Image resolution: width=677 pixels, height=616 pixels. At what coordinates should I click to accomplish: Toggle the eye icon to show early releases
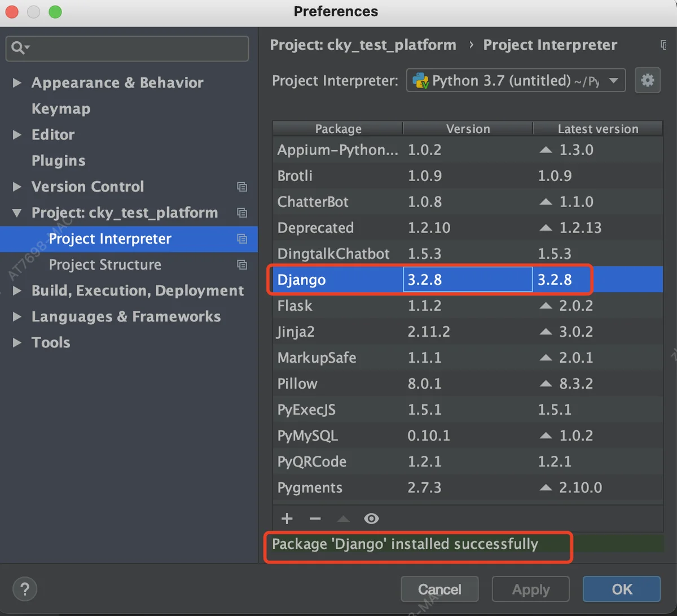[371, 518]
